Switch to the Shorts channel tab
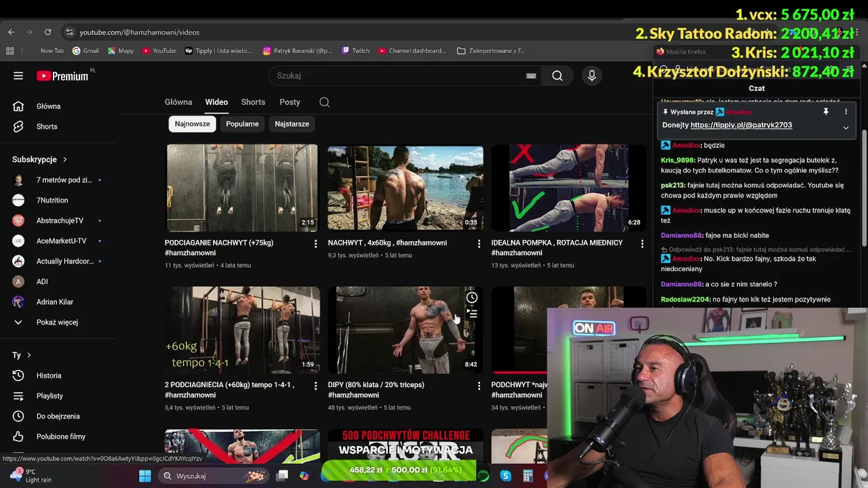868x488 pixels. pos(253,102)
